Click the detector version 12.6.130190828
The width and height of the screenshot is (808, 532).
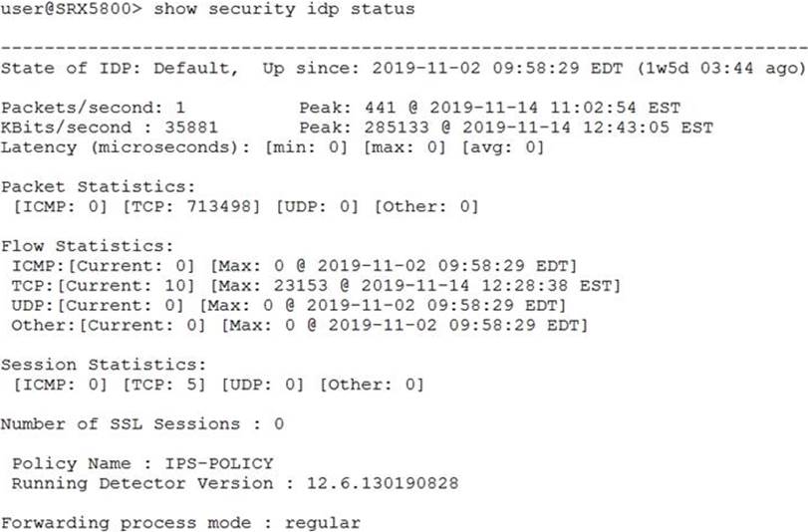click(x=383, y=483)
